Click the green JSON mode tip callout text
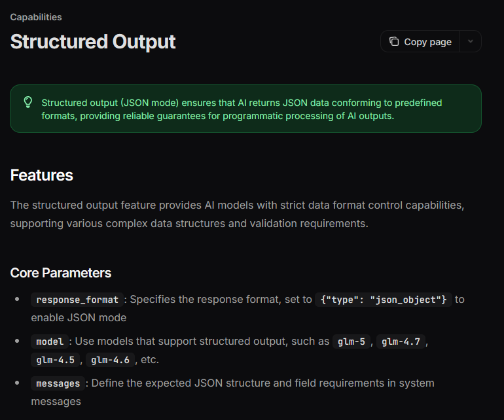The height and width of the screenshot is (420, 504). [242, 109]
